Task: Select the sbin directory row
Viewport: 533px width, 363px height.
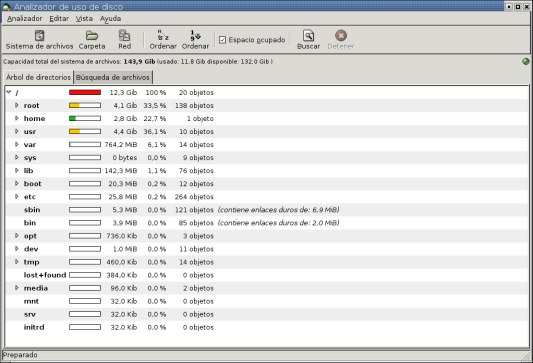Action: [x=267, y=210]
